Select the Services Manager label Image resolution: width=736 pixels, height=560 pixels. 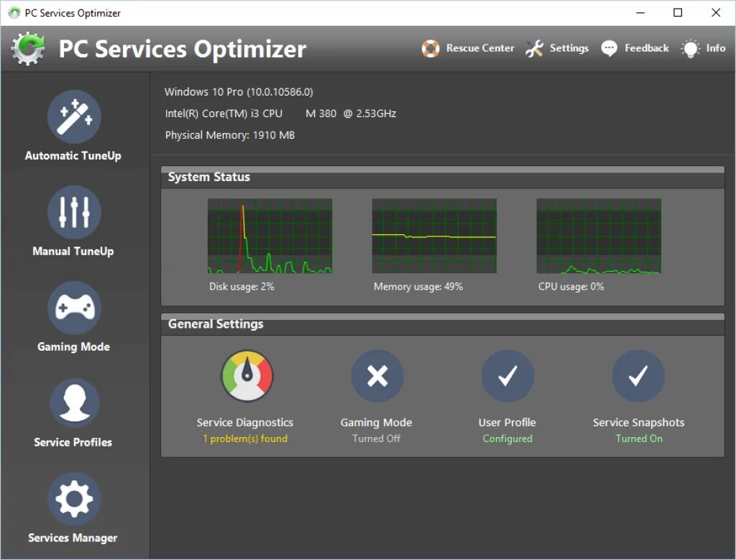73,538
